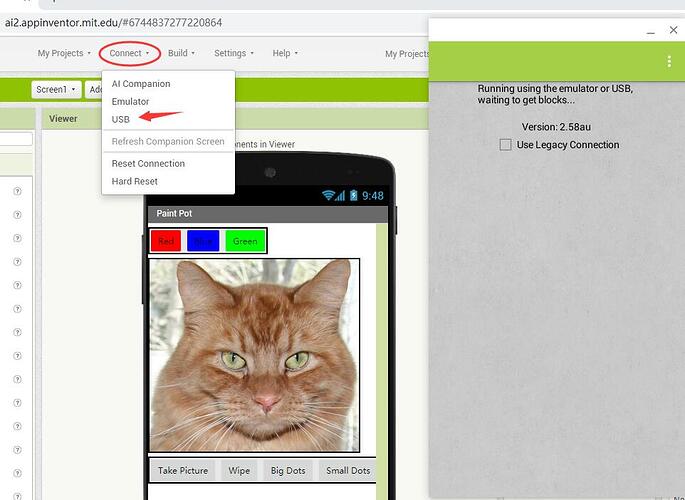Expand the Settings menu

(x=233, y=53)
